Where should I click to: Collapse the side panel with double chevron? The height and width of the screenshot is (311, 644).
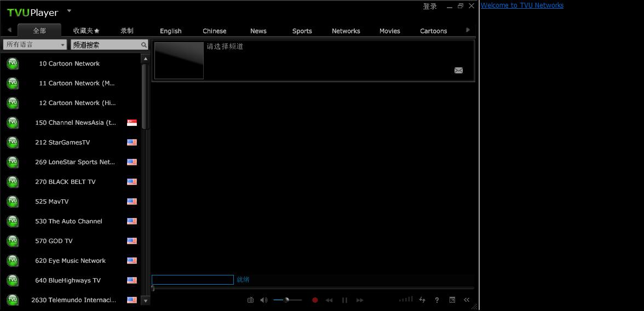pos(467,300)
